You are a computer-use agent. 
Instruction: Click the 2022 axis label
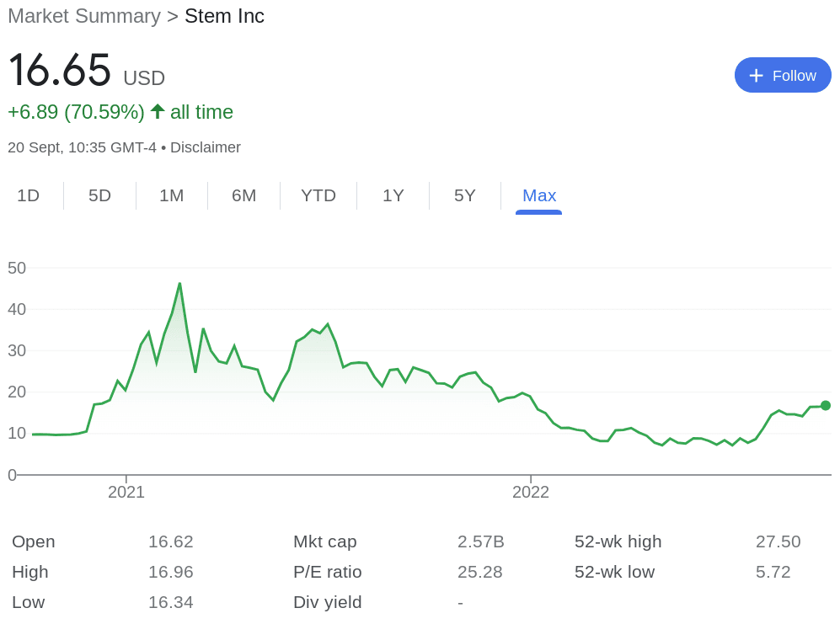[531, 492]
